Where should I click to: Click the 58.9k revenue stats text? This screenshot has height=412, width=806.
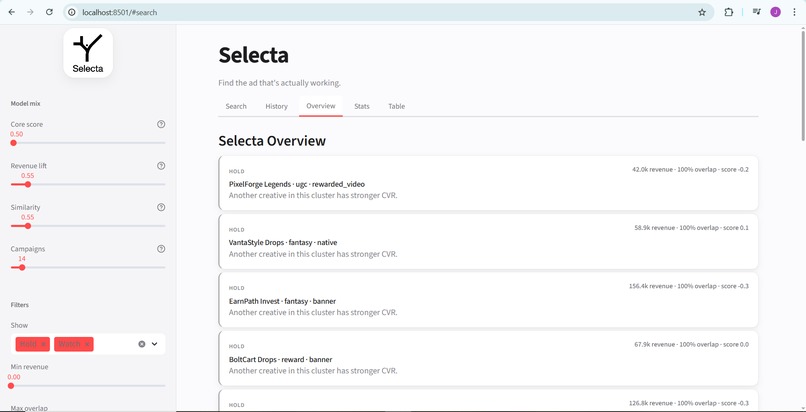click(691, 228)
